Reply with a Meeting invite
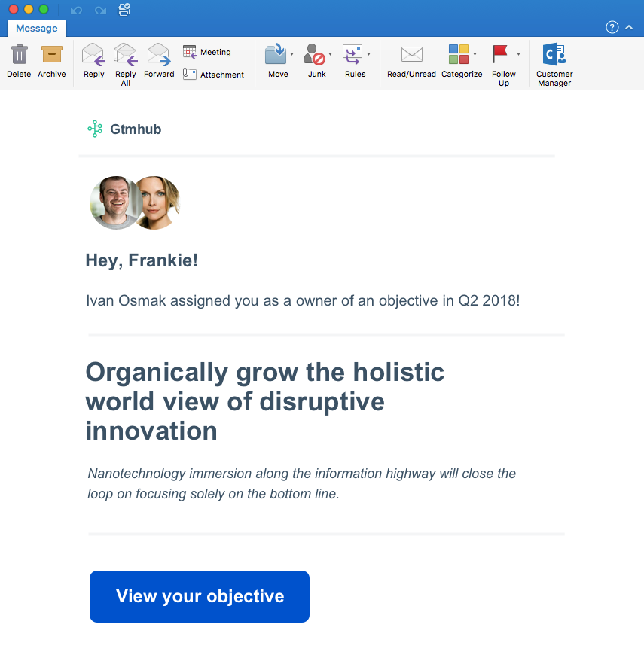 [x=207, y=52]
